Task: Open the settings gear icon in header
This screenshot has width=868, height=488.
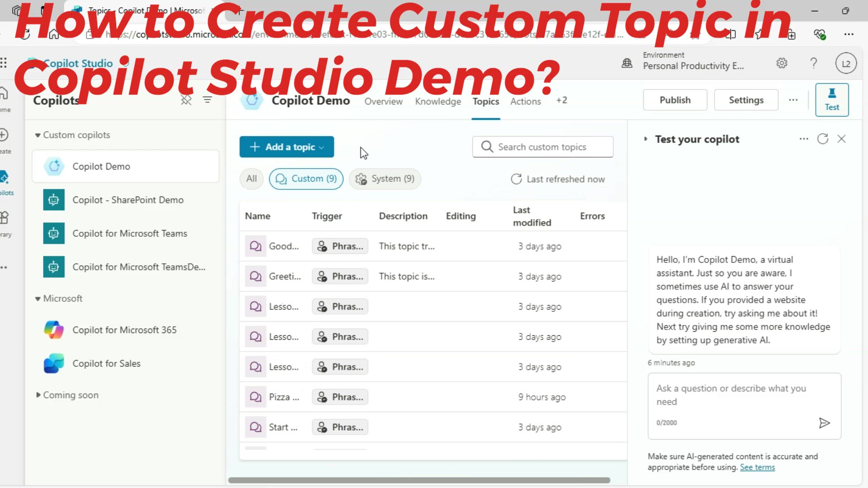Action: [782, 63]
